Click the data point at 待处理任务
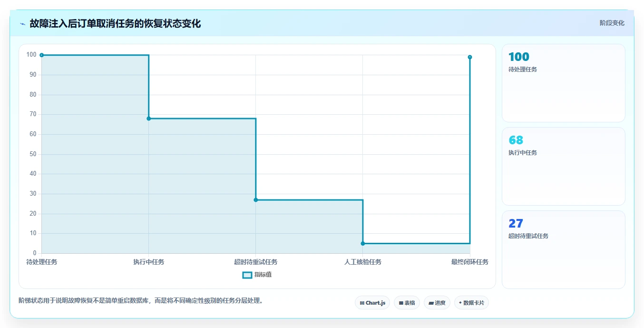644x328 pixels. point(42,55)
